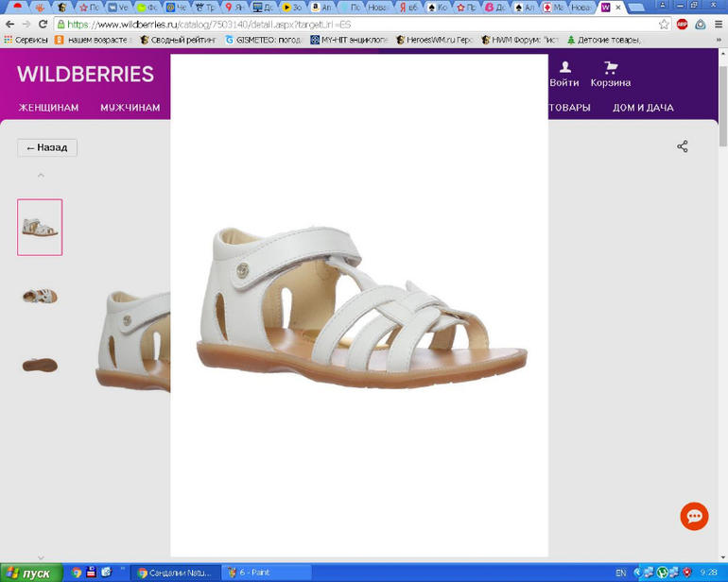Open the ДОМ И ДАЧА menu
Screen dimensions: 728x582
tap(643, 108)
